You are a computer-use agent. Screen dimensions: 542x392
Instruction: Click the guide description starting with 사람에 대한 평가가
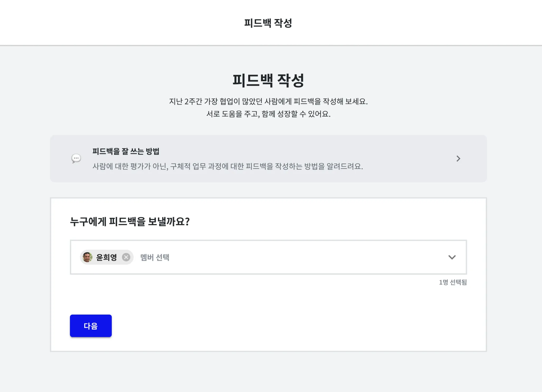pyautogui.click(x=228, y=166)
